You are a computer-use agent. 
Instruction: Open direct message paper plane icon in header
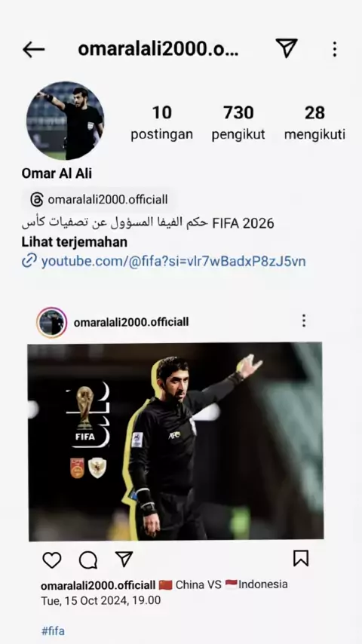point(287,48)
